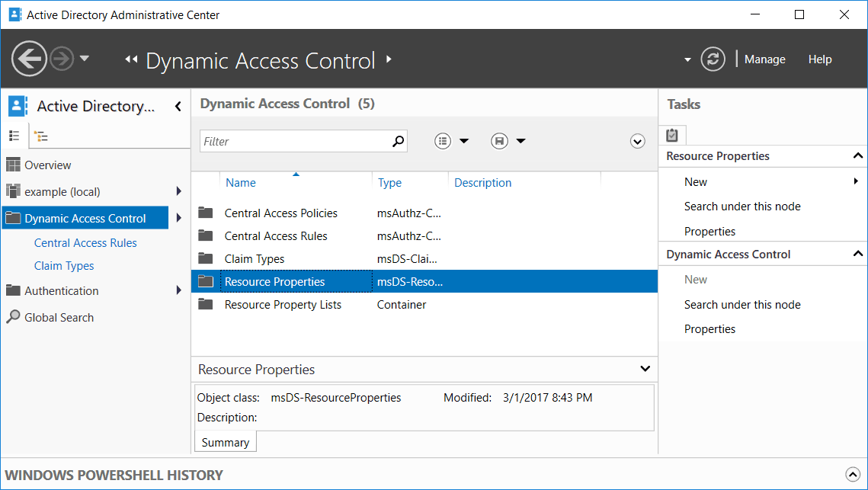Switch navigation pane to list view
Viewport: 868px width, 490px height.
(14, 136)
